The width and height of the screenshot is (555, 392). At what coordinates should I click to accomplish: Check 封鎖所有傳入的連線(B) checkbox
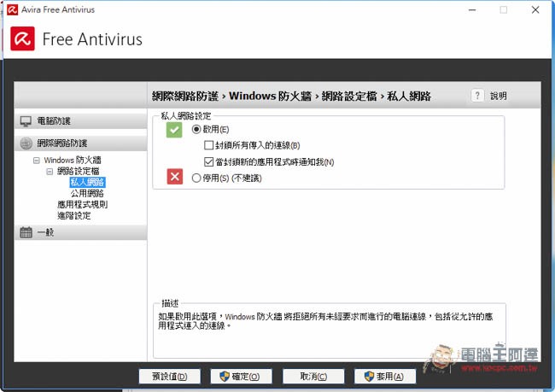[209, 145]
